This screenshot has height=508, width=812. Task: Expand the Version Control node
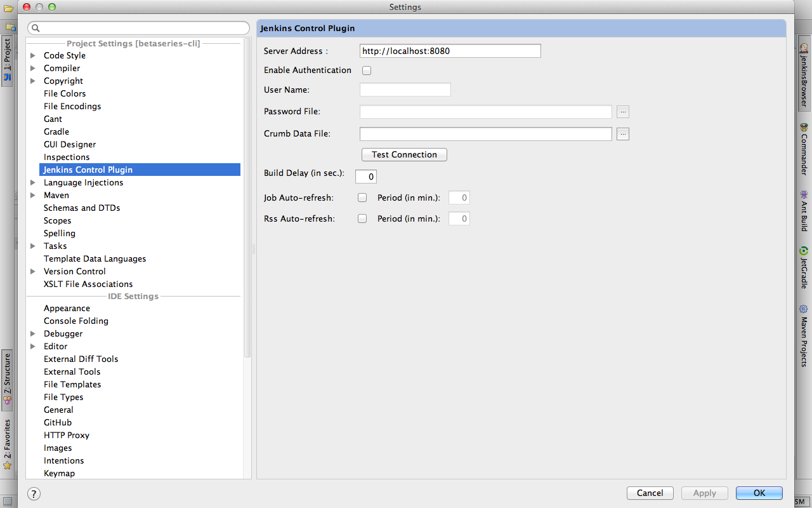point(33,271)
